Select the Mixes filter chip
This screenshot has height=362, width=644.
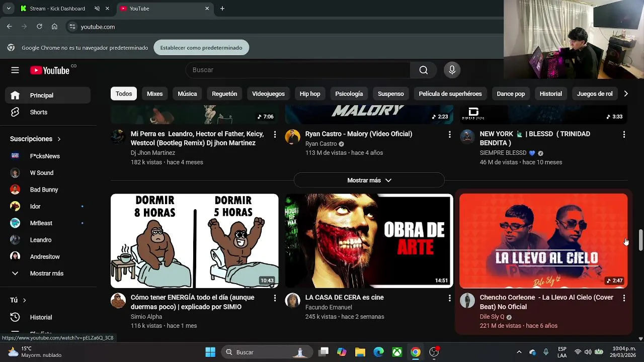[155, 94]
